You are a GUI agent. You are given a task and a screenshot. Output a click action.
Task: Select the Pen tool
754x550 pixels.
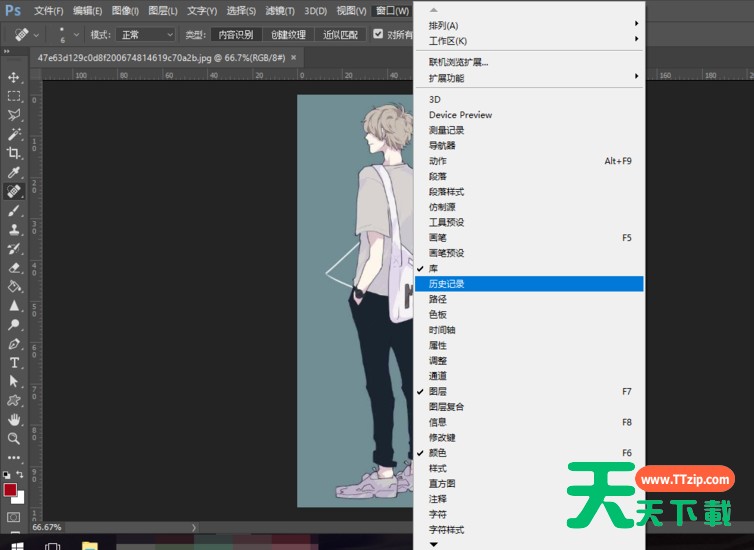pyautogui.click(x=14, y=344)
